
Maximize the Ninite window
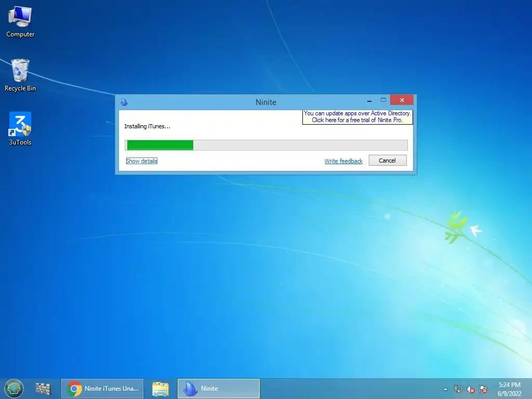point(383,100)
